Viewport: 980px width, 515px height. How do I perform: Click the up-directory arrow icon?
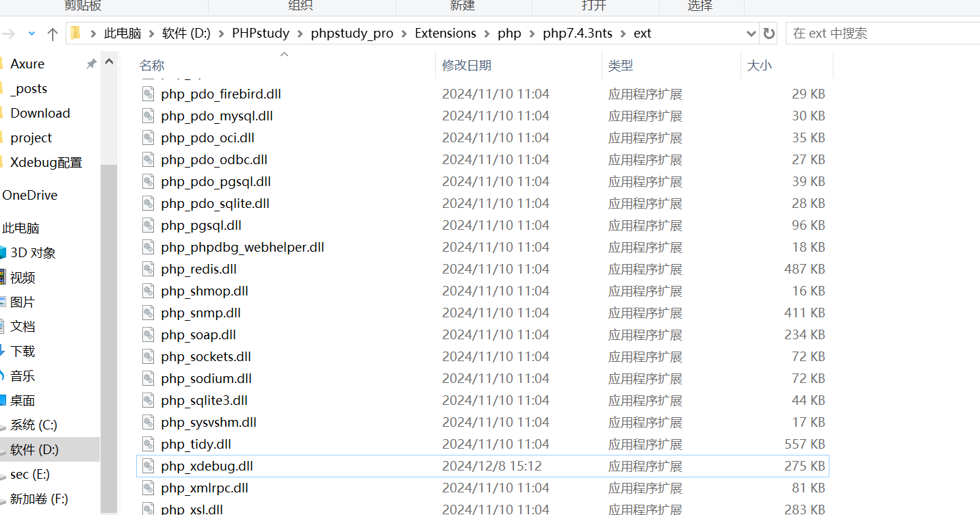coord(53,34)
